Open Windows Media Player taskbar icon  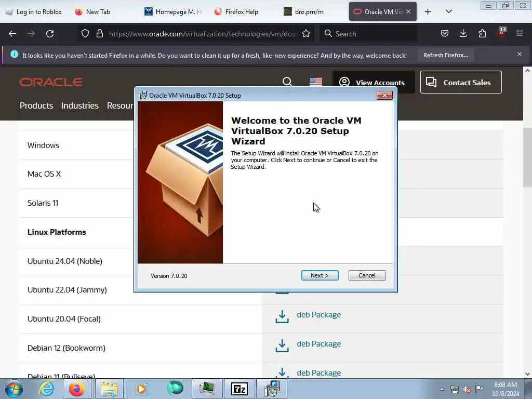pos(141,389)
